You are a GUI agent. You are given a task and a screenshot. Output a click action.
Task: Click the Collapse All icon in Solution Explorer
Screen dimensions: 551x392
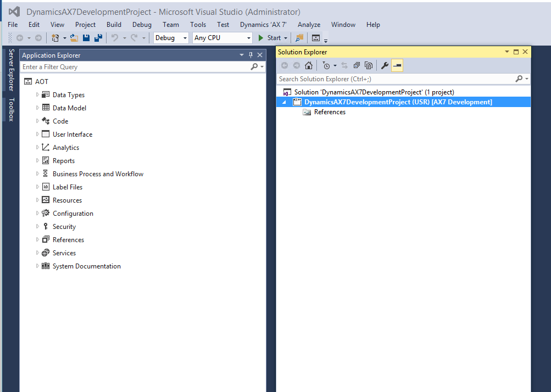click(x=357, y=66)
